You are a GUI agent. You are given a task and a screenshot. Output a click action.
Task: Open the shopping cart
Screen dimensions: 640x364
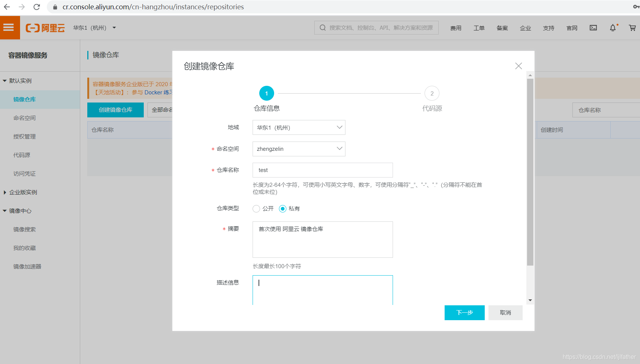632,28
